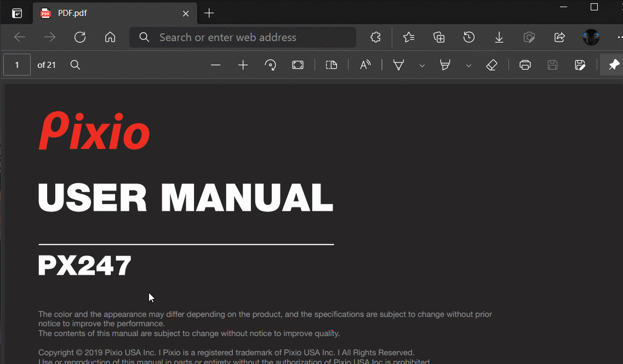Open a new browser tab
623x364 pixels.
(209, 13)
